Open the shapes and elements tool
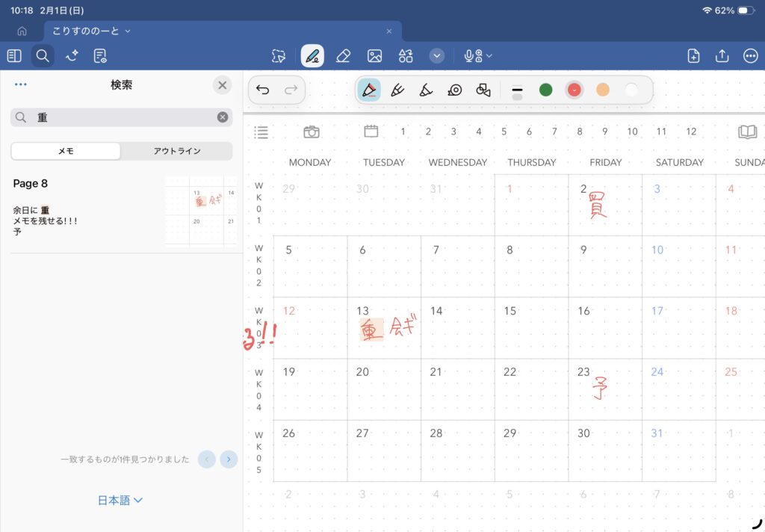Image resolution: width=765 pixels, height=532 pixels. (406, 56)
